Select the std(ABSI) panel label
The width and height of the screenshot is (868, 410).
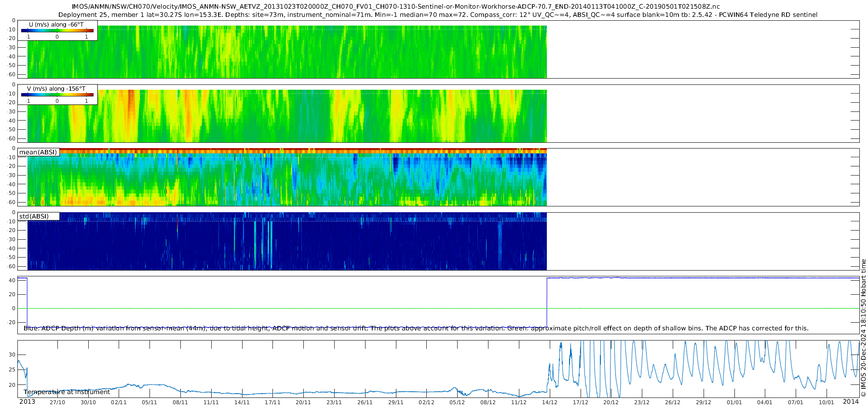tap(34, 217)
